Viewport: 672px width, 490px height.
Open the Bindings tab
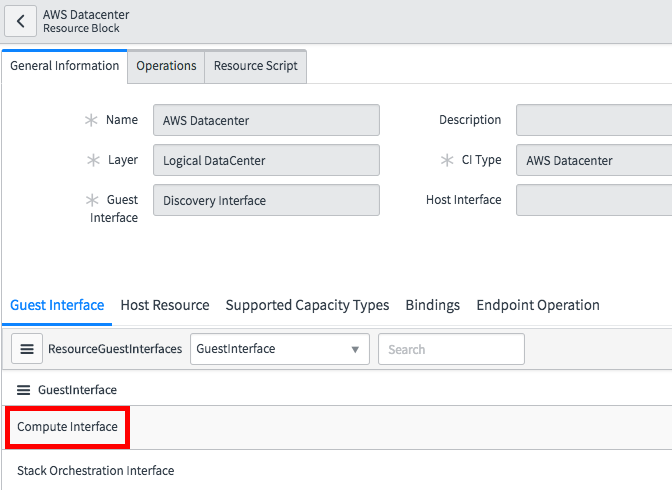coord(432,305)
